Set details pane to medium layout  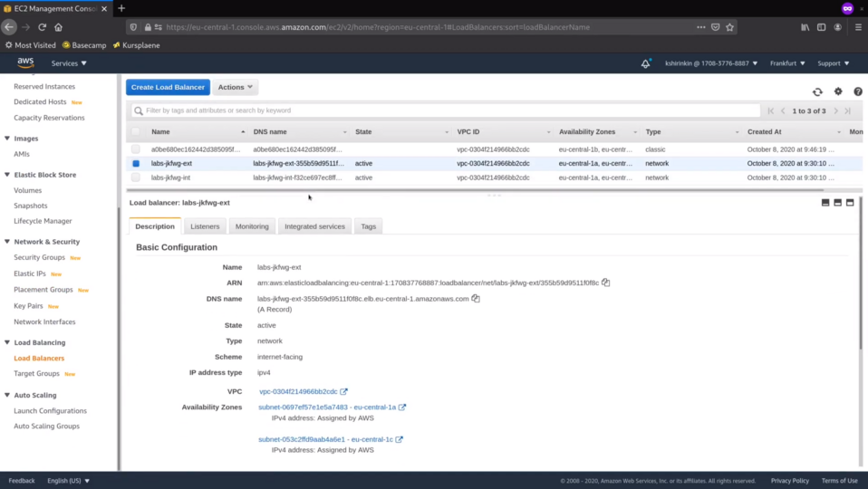837,203
